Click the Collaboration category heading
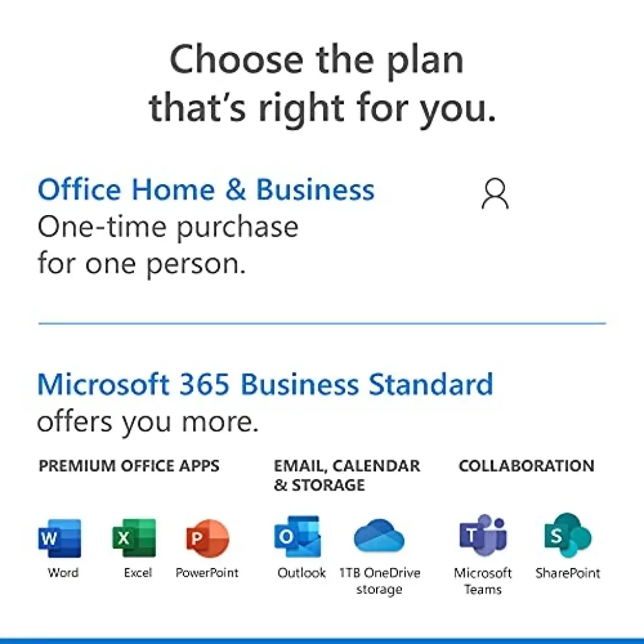Screen dimensions: 644x644 pos(526,466)
